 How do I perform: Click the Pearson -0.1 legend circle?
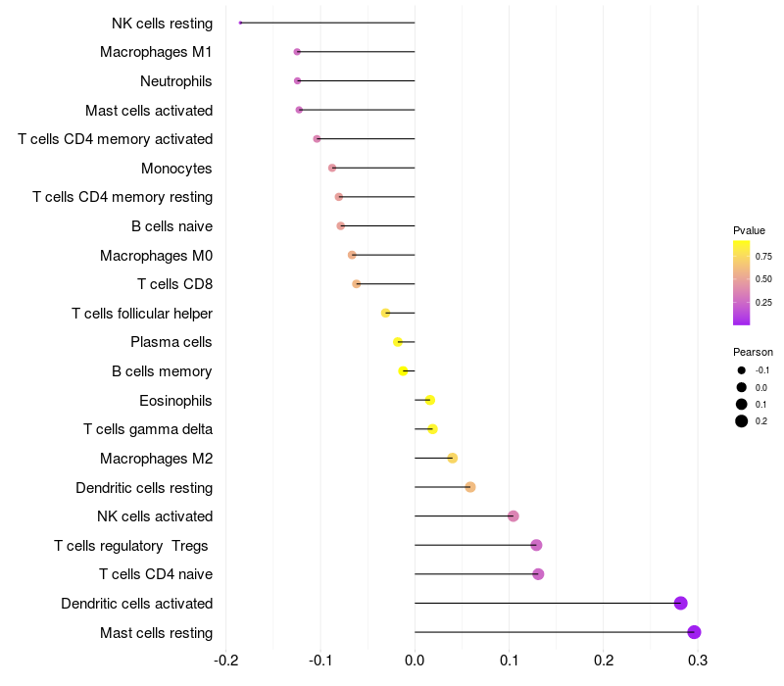pos(742,370)
